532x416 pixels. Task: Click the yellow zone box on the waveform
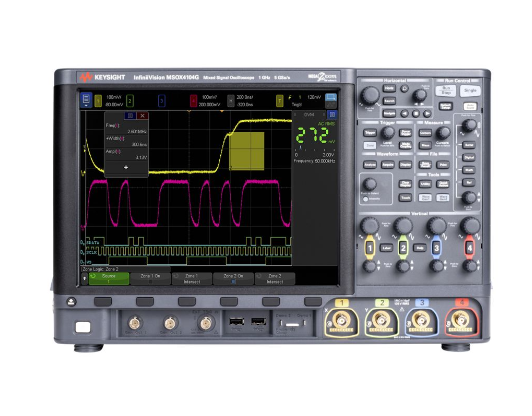[x=247, y=151]
